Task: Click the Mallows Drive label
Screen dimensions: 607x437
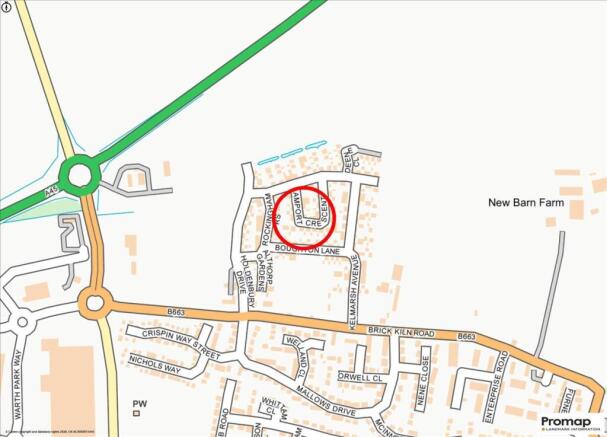Action: (x=326, y=401)
